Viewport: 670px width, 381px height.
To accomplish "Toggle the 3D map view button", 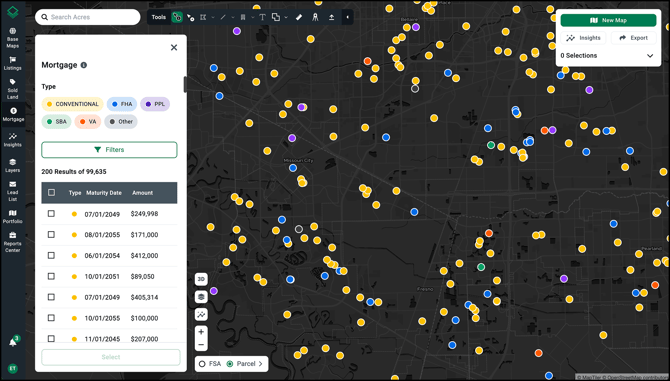I will [201, 279].
